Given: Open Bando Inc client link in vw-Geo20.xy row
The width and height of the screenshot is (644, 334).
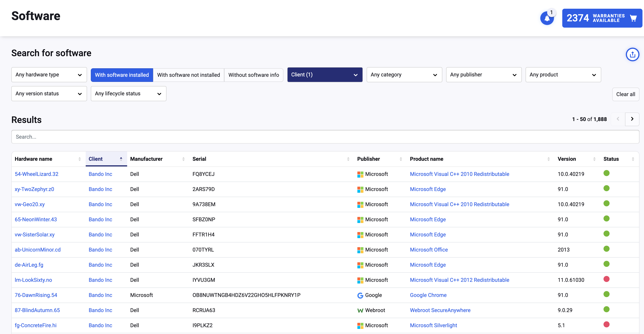Looking at the screenshot, I should coord(100,204).
